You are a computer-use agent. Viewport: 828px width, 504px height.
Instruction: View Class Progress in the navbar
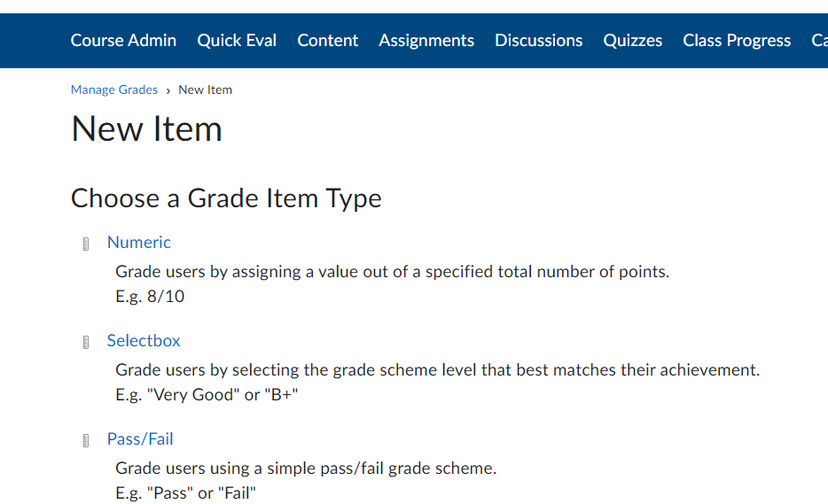(x=737, y=41)
